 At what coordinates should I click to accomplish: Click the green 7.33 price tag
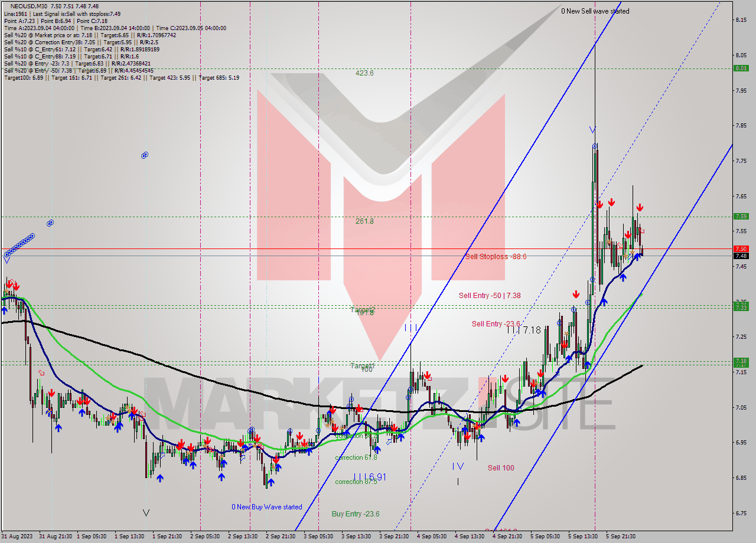(x=741, y=307)
